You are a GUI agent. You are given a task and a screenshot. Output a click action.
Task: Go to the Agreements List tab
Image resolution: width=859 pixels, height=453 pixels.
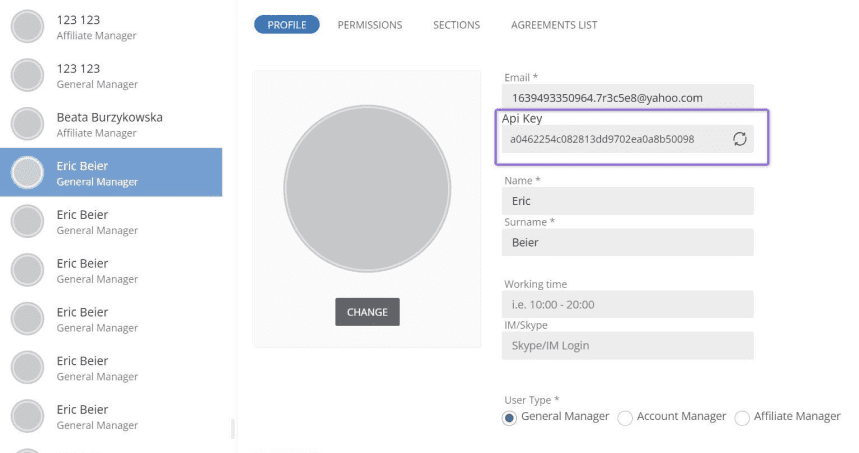554,25
